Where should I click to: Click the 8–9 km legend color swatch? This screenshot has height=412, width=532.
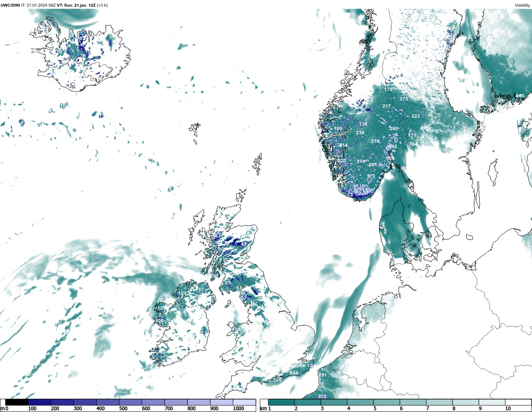point(465,402)
